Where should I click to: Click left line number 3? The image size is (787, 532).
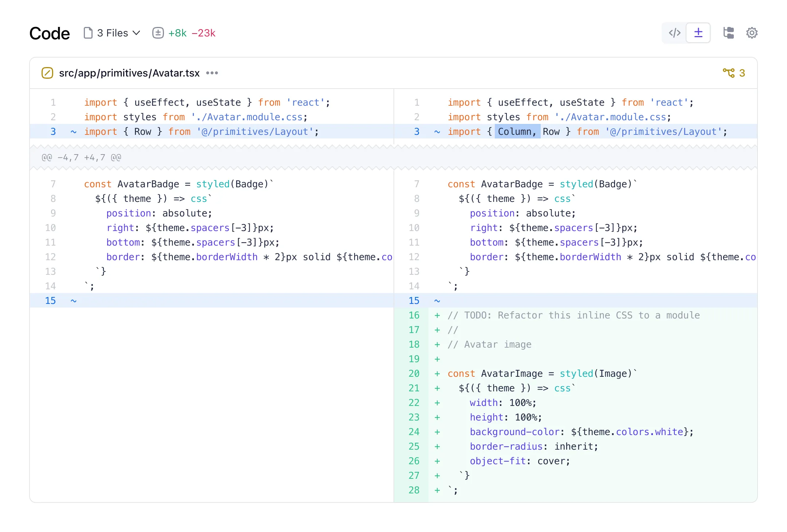[x=53, y=132]
